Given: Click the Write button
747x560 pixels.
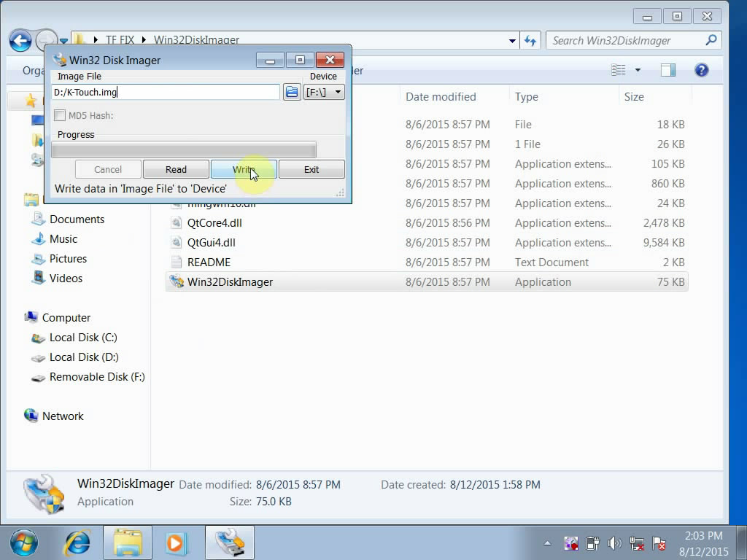Looking at the screenshot, I should point(244,169).
